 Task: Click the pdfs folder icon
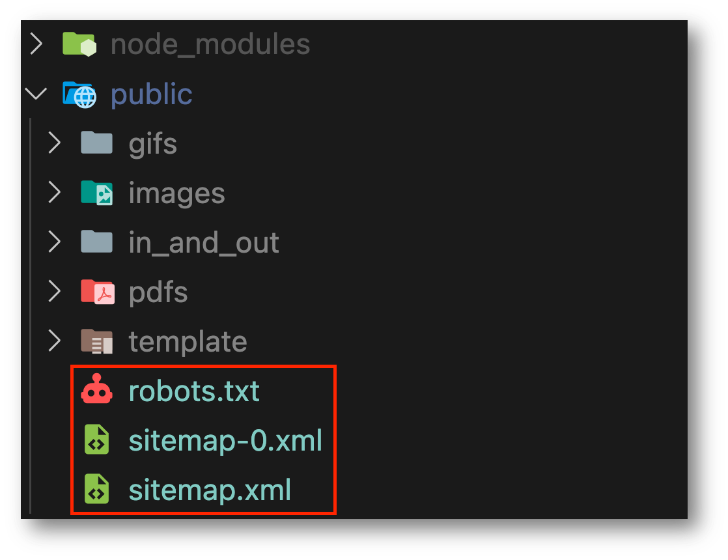coord(98,292)
